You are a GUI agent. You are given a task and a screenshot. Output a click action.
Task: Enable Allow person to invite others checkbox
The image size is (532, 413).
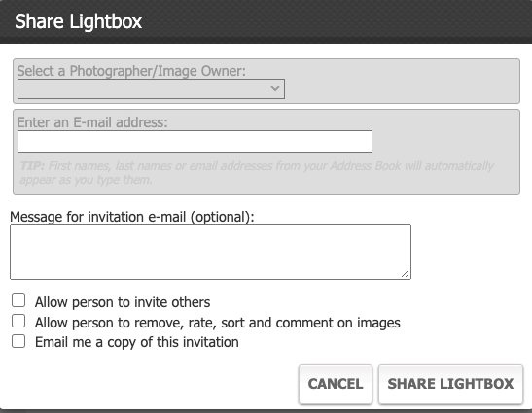click(x=18, y=301)
